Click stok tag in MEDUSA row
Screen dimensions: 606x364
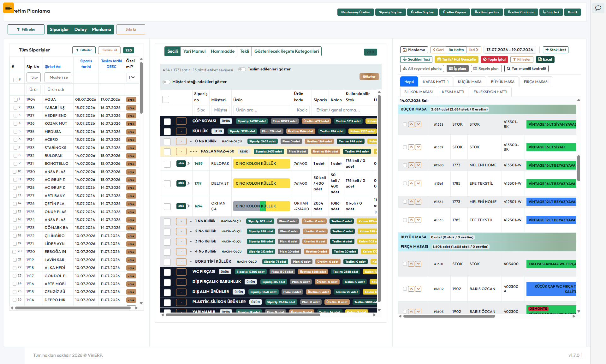[131, 132]
